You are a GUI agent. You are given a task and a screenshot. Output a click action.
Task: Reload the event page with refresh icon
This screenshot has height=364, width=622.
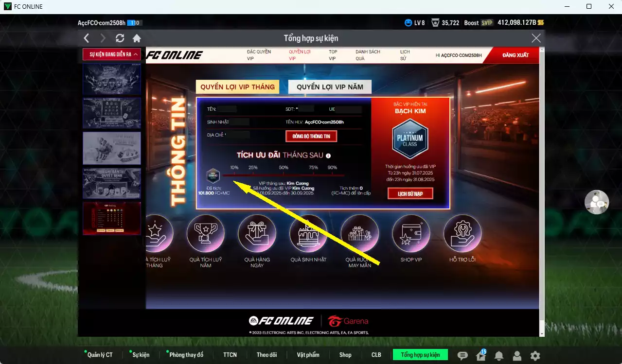120,38
